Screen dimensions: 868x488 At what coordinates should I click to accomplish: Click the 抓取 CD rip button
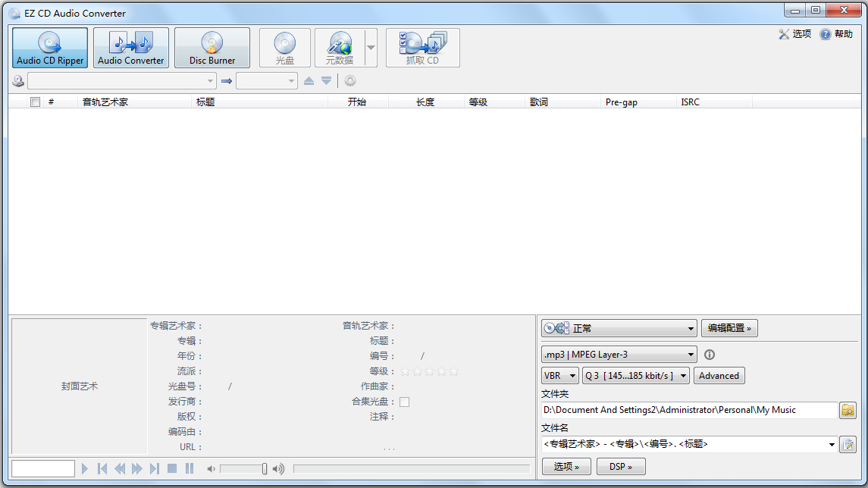point(422,48)
